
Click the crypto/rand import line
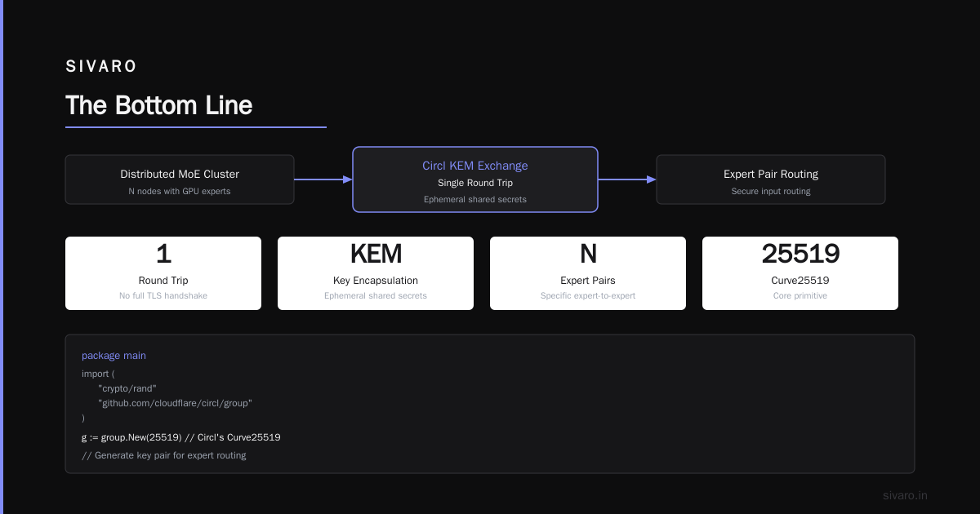(x=127, y=388)
